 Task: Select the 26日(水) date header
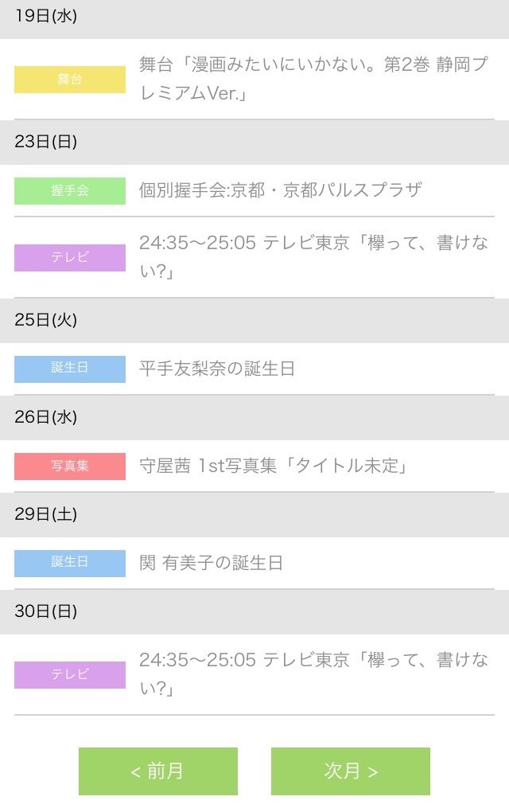coord(254,417)
